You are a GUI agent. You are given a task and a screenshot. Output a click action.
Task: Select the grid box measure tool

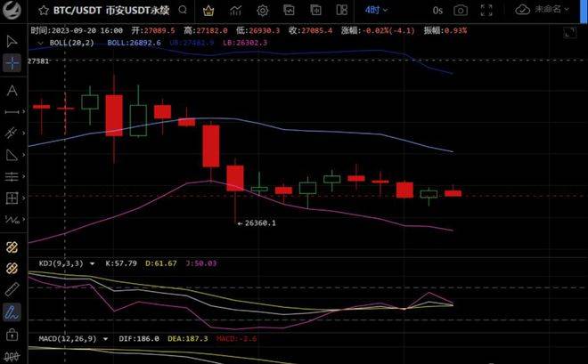coord(12,198)
